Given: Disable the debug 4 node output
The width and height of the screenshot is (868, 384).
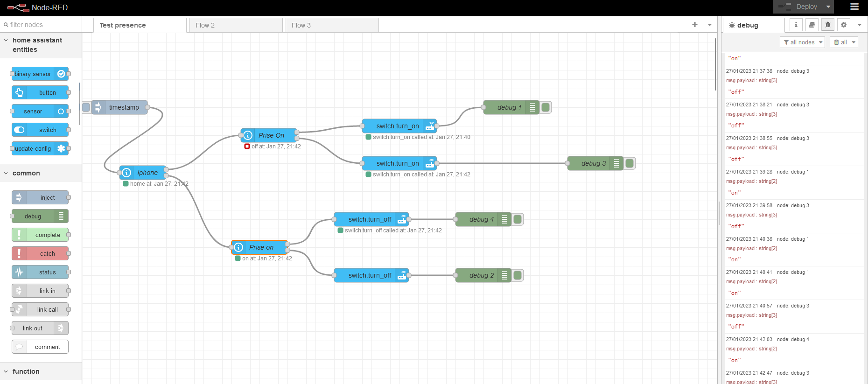Looking at the screenshot, I should (517, 219).
